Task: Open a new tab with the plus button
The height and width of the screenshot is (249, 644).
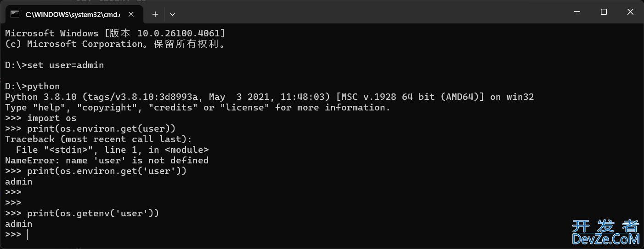Action: pos(155,14)
